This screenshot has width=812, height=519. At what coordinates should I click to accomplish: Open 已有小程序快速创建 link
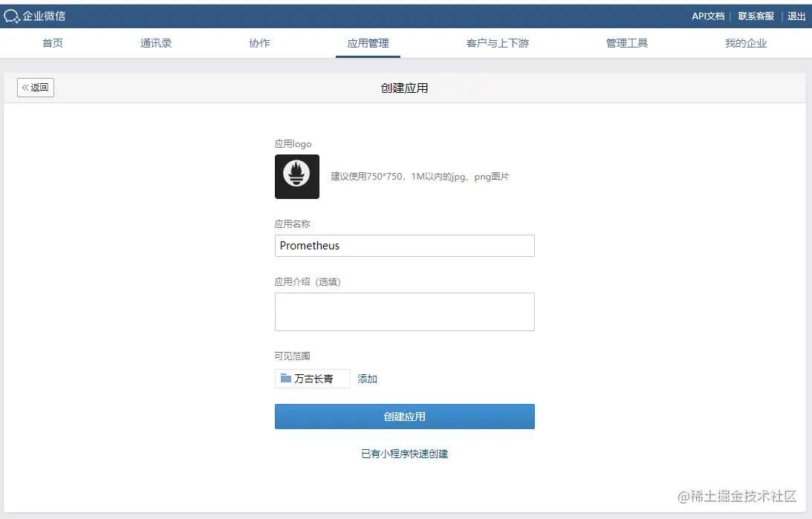point(404,454)
